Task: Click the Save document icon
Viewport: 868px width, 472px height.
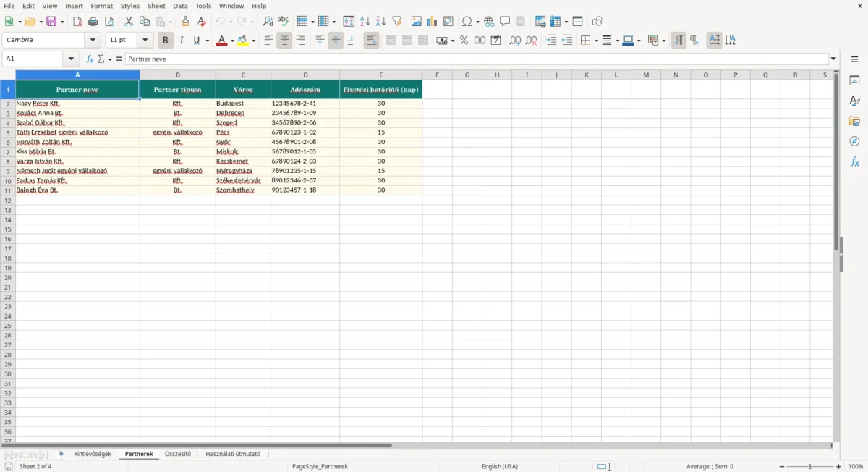Action: 52,22
